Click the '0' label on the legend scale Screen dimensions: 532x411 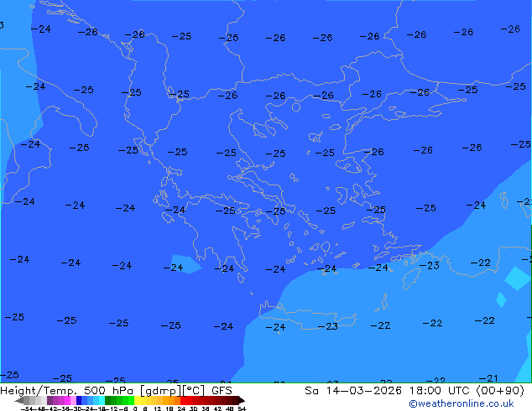click(135, 409)
